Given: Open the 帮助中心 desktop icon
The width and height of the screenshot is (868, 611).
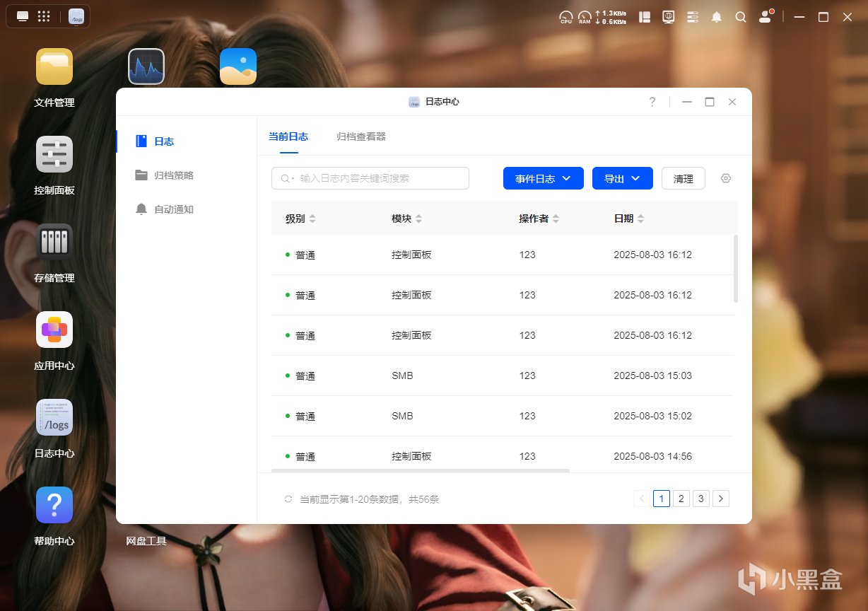Looking at the screenshot, I should pyautogui.click(x=54, y=505).
